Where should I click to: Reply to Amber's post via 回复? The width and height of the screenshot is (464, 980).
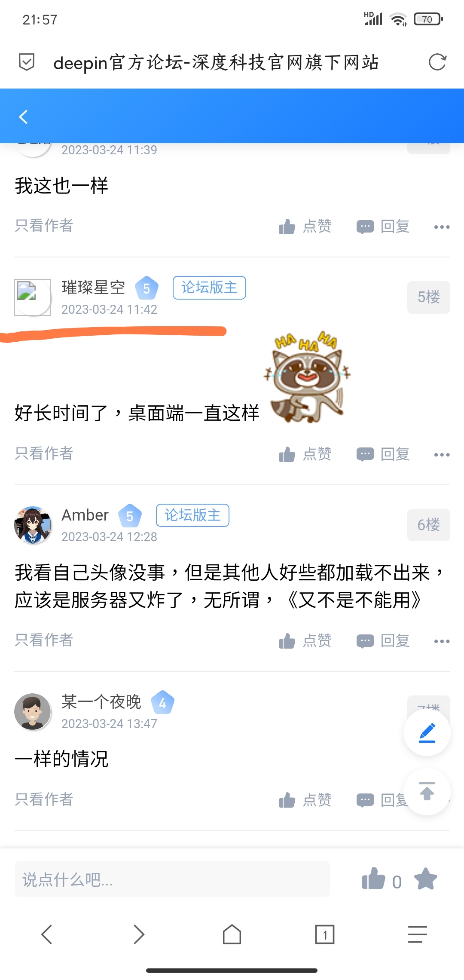click(x=383, y=641)
